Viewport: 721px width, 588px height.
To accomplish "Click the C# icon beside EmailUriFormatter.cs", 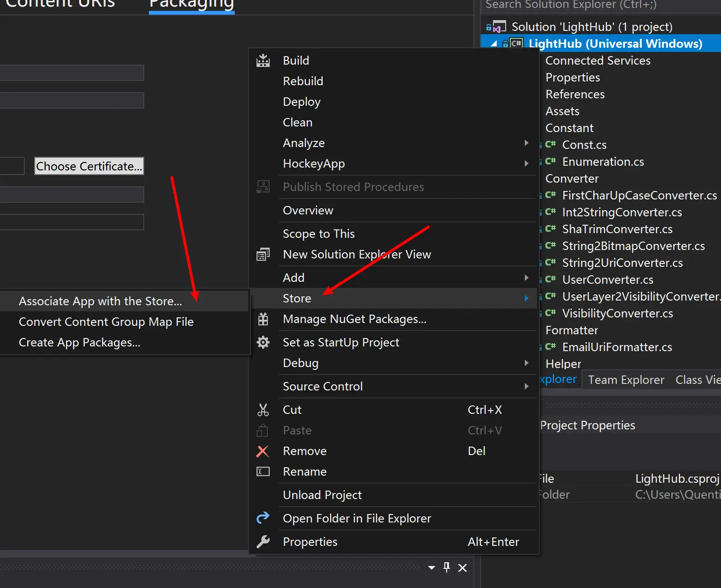I will tap(551, 347).
